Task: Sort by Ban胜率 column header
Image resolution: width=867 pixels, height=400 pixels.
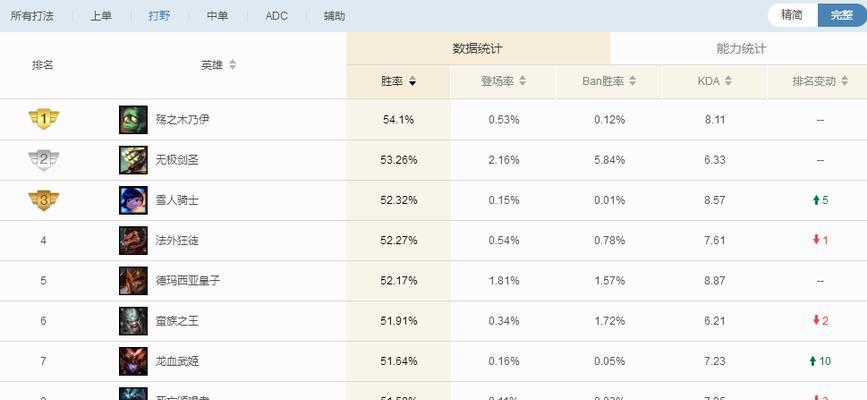Action: point(609,81)
